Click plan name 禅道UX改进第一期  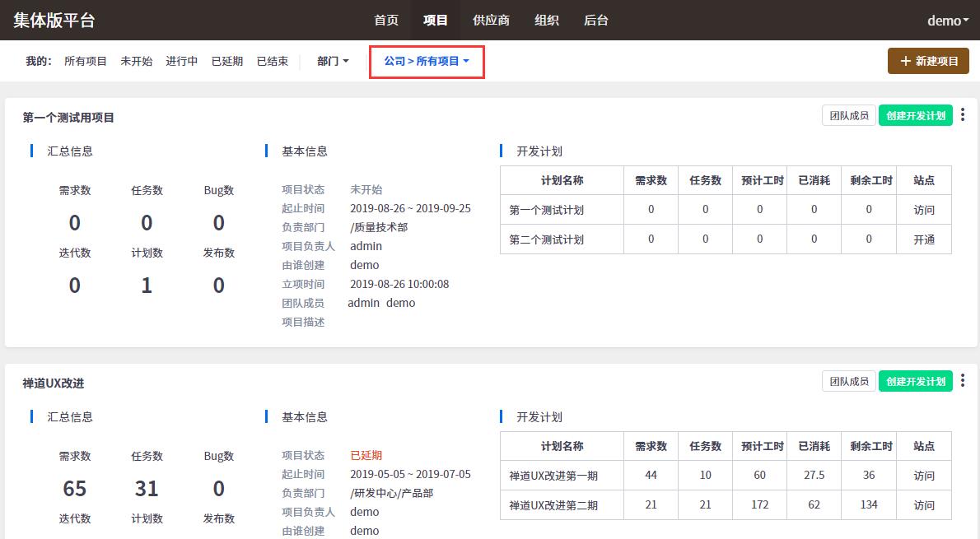pyautogui.click(x=553, y=476)
